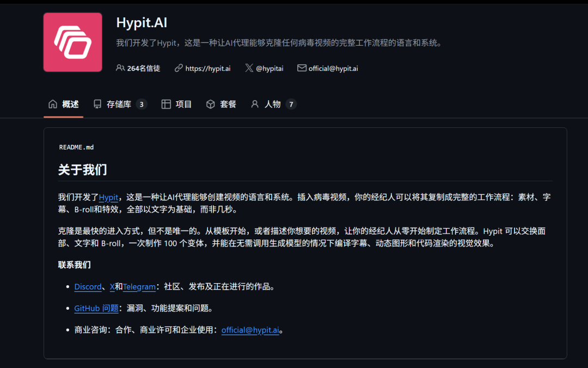This screenshot has height=368, width=588.
Task: Click the 联系我们 subheading
Action: (x=74, y=265)
